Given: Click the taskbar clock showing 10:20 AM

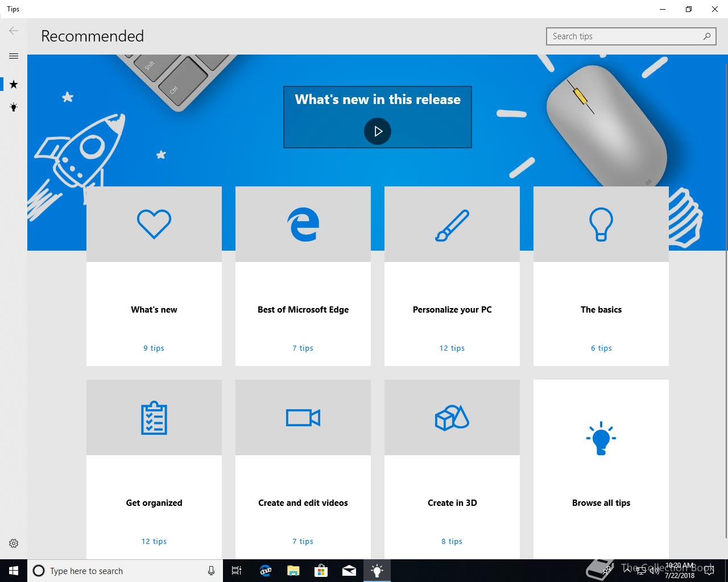Looking at the screenshot, I should pyautogui.click(x=679, y=571).
